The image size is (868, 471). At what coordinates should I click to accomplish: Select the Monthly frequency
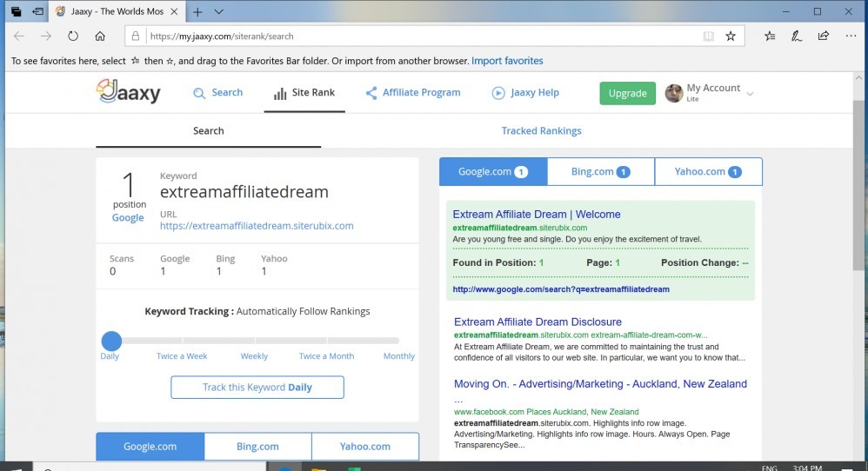(398, 356)
